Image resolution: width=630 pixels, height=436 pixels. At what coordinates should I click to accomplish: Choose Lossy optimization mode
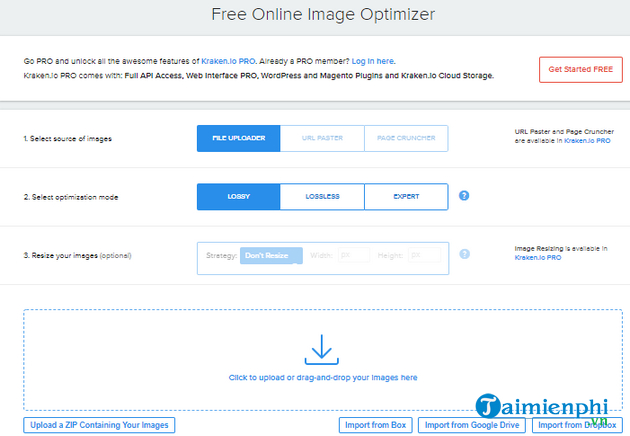(x=239, y=197)
